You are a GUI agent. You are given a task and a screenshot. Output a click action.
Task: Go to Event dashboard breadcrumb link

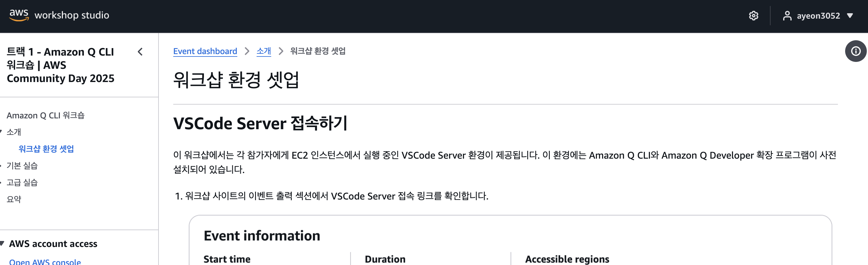coord(205,51)
